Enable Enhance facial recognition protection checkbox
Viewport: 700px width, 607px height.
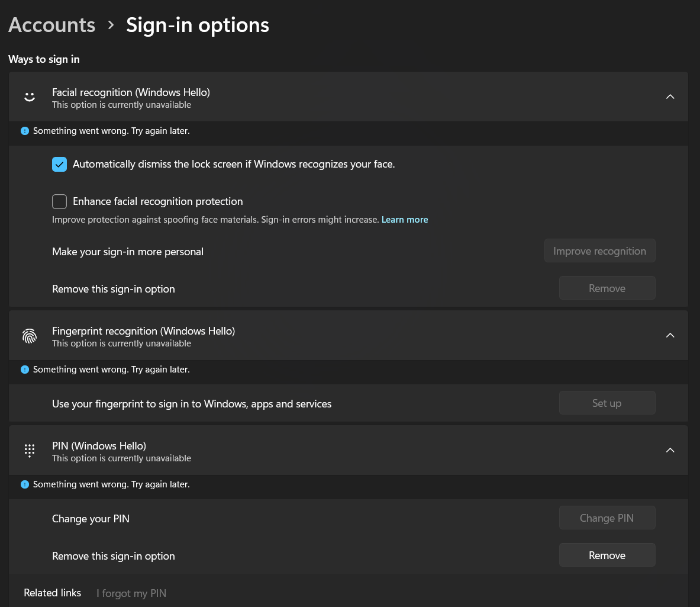pos(60,202)
